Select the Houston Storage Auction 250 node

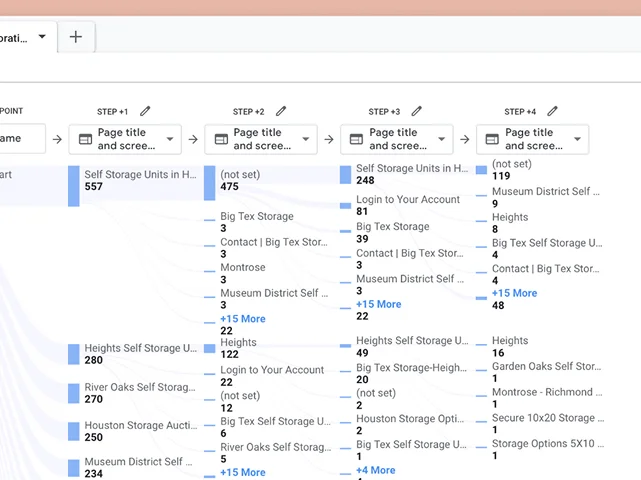74,431
